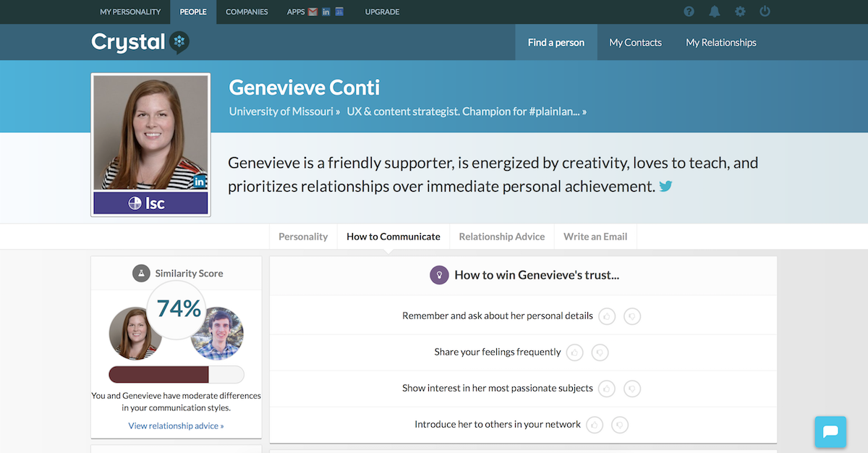Click the help question mark icon
This screenshot has height=453, width=868.
(689, 12)
